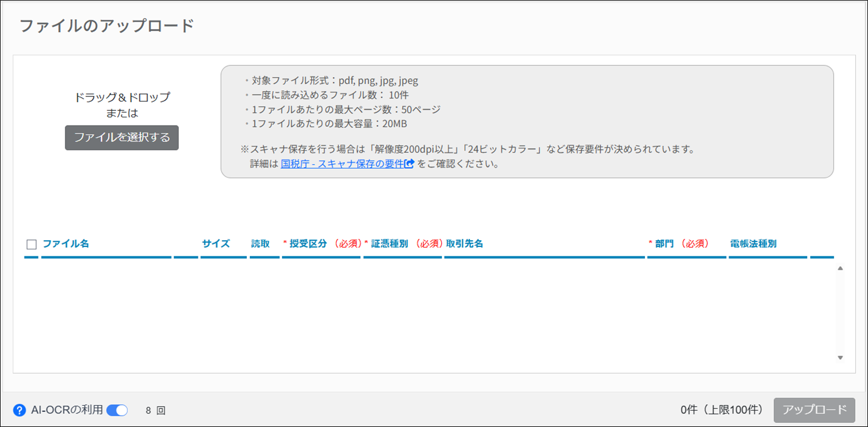Click the scroll down arrow of the file list
This screenshot has height=427, width=868.
pos(840,357)
